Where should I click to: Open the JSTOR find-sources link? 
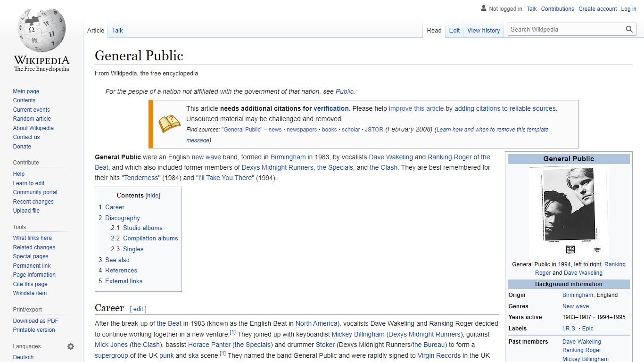(374, 130)
